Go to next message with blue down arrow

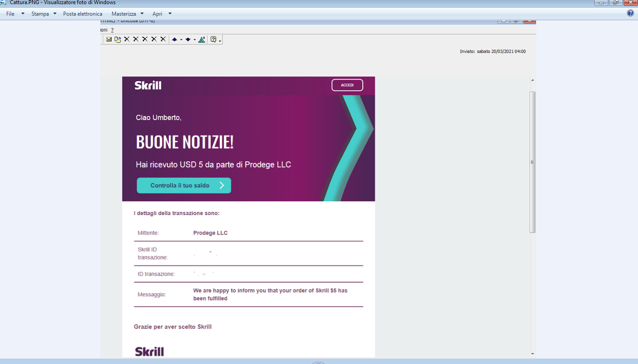pyautogui.click(x=188, y=40)
